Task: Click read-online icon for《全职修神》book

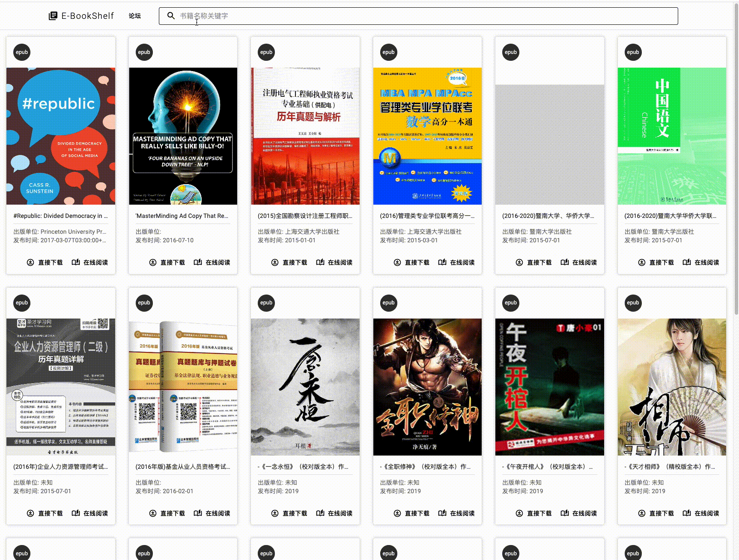Action: 442,513
